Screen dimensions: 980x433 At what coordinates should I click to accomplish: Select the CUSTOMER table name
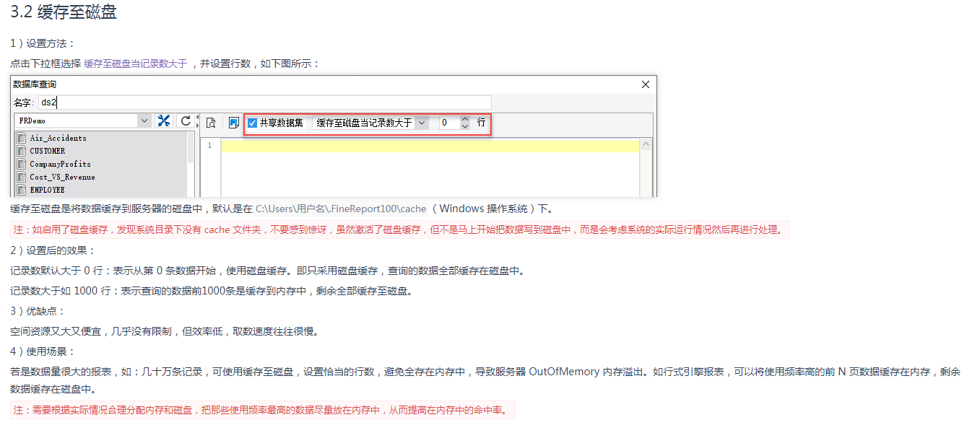click(x=47, y=151)
